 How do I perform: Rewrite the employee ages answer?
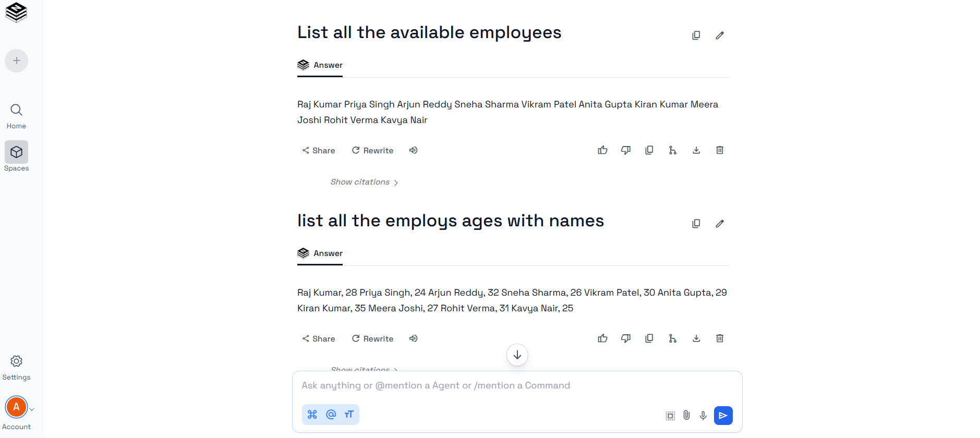pyautogui.click(x=372, y=338)
